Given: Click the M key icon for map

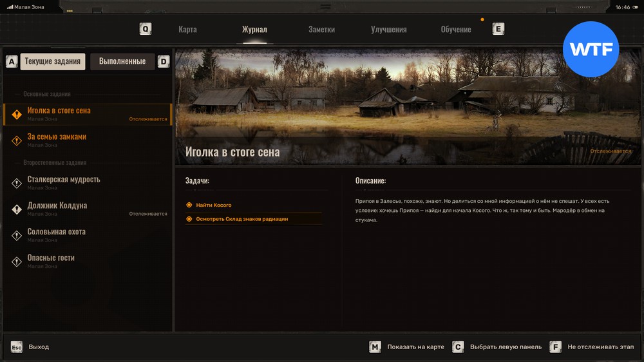Looking at the screenshot, I should pos(375,347).
